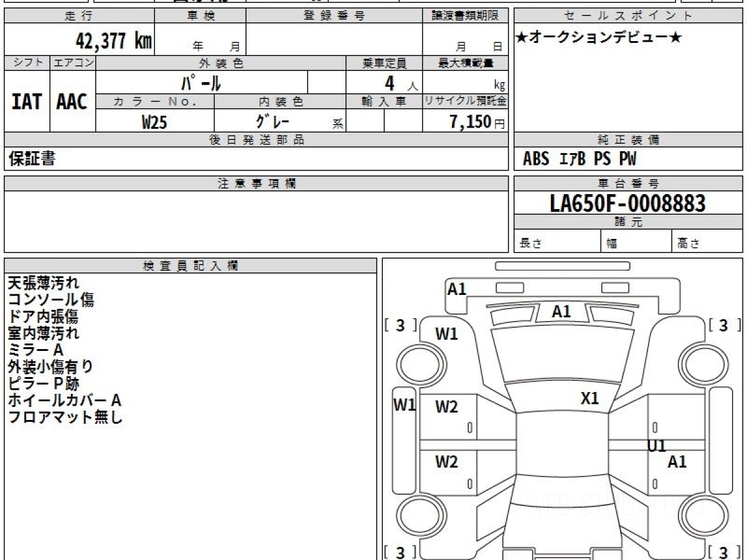Click inspector note 外装小傷有り

[51, 367]
